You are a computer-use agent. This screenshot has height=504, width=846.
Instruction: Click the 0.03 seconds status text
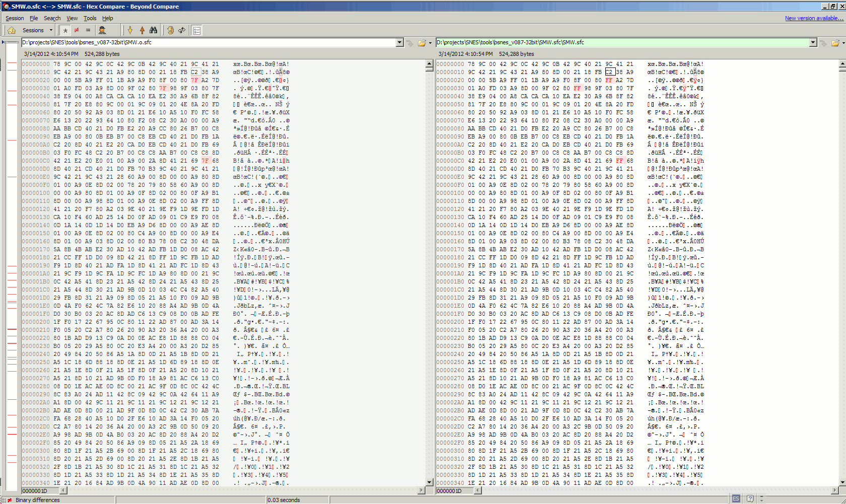pyautogui.click(x=284, y=500)
